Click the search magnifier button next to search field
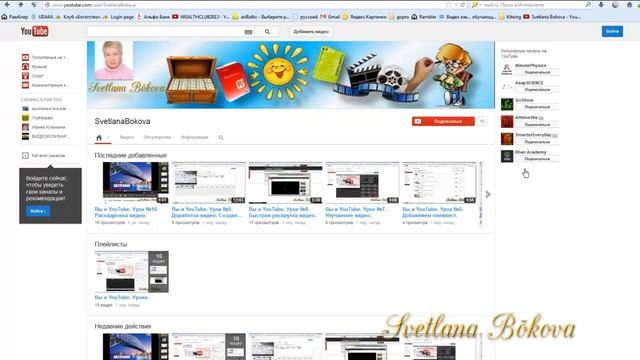Viewport: 640px width, 360px height. tap(267, 31)
